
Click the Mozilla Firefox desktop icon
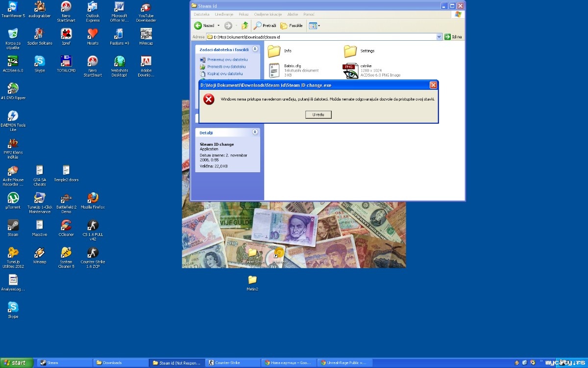coord(93,201)
